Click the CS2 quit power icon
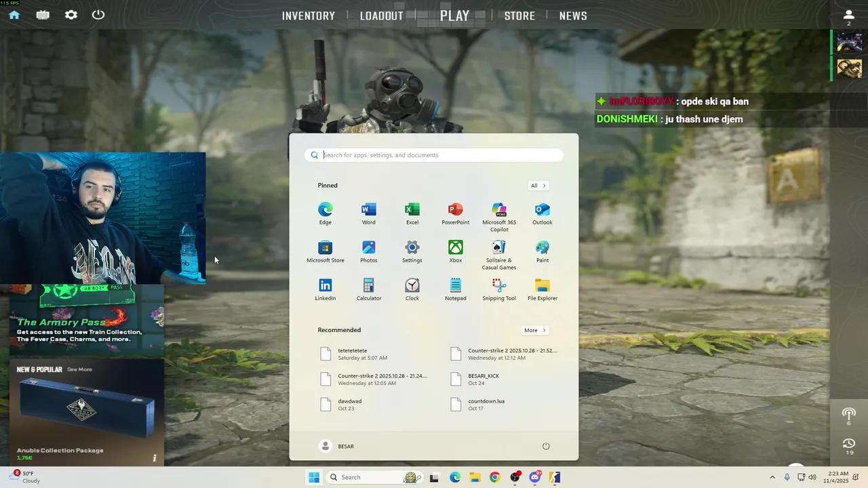 click(x=98, y=14)
